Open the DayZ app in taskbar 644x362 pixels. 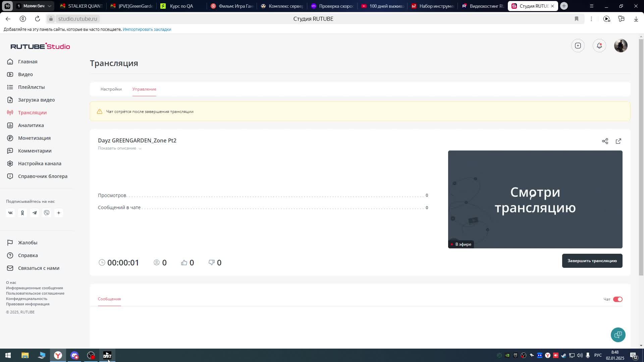point(107,355)
